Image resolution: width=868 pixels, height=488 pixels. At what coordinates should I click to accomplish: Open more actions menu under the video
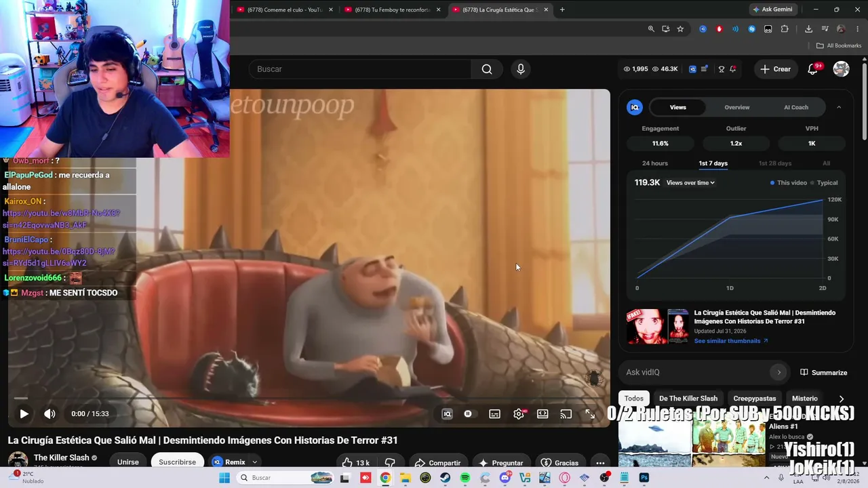point(600,463)
